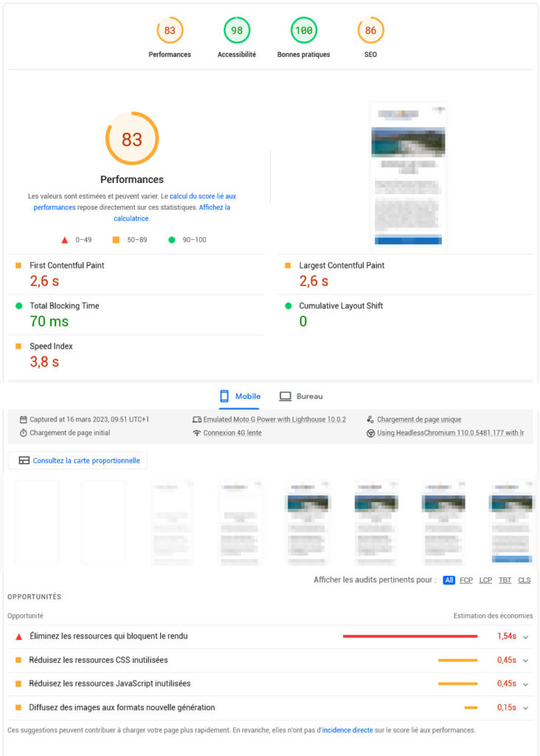This screenshot has width=540, height=756.
Task: Switch to the Mobile tab
Action: [x=240, y=396]
